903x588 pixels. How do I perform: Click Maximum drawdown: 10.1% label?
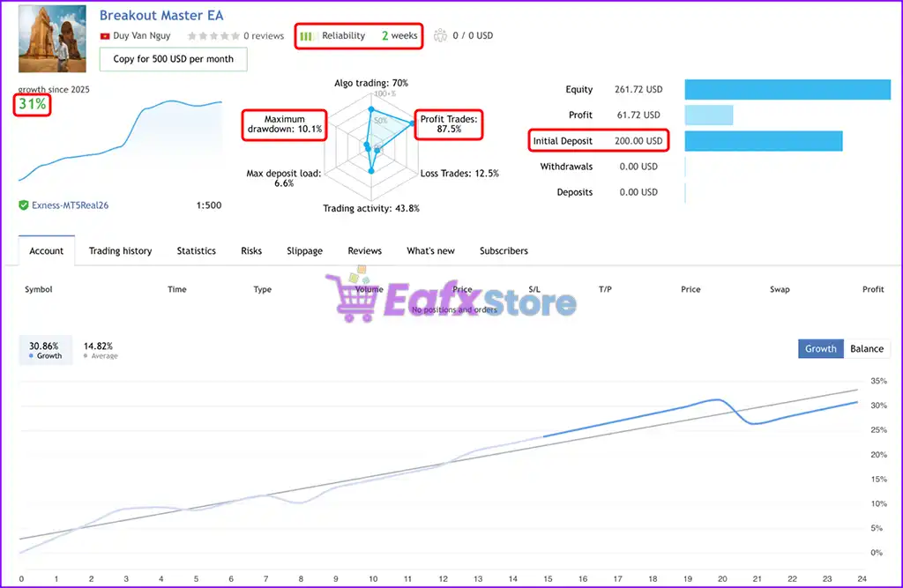(285, 124)
